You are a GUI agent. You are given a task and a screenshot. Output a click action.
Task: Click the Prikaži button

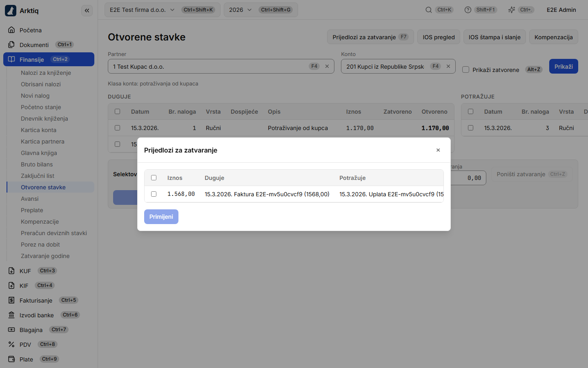coord(563,66)
